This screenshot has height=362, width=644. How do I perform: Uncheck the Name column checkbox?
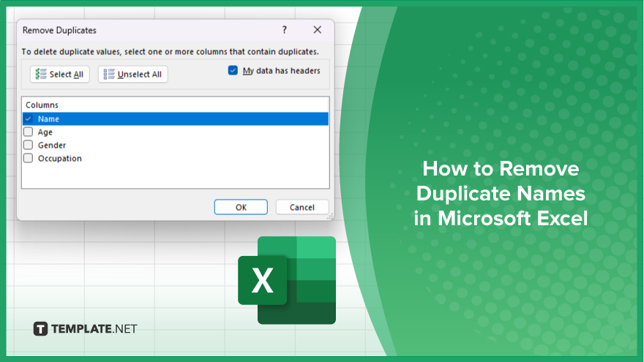click(x=29, y=119)
